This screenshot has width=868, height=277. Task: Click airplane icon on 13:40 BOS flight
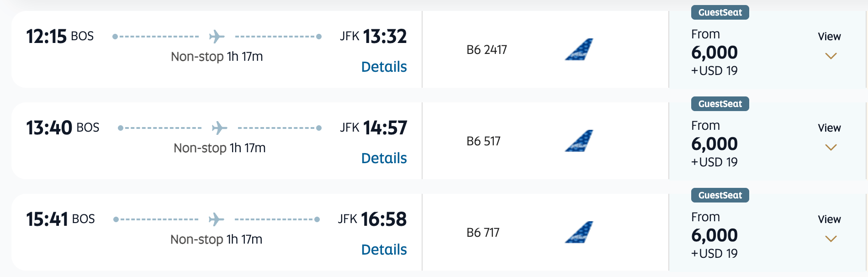point(219,128)
